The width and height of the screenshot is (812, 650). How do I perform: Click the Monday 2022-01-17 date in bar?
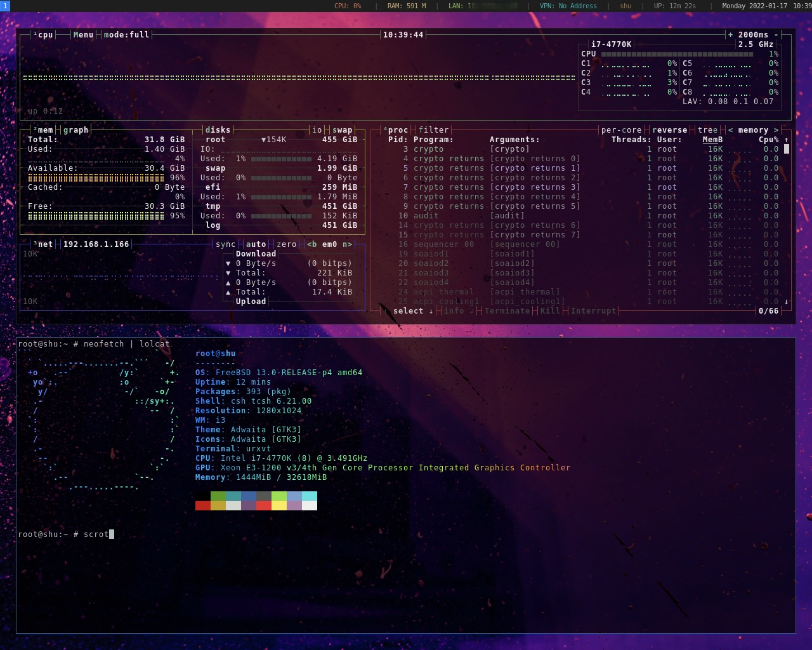pyautogui.click(x=755, y=6)
